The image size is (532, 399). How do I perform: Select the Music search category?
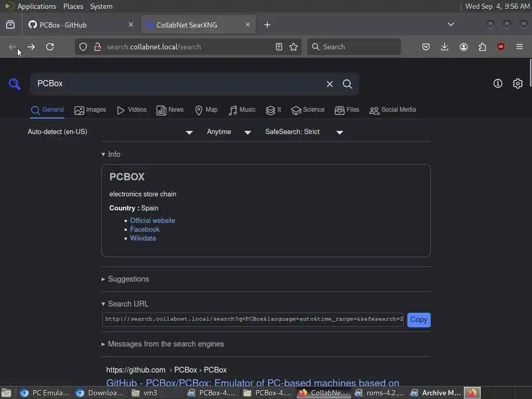[x=242, y=110]
